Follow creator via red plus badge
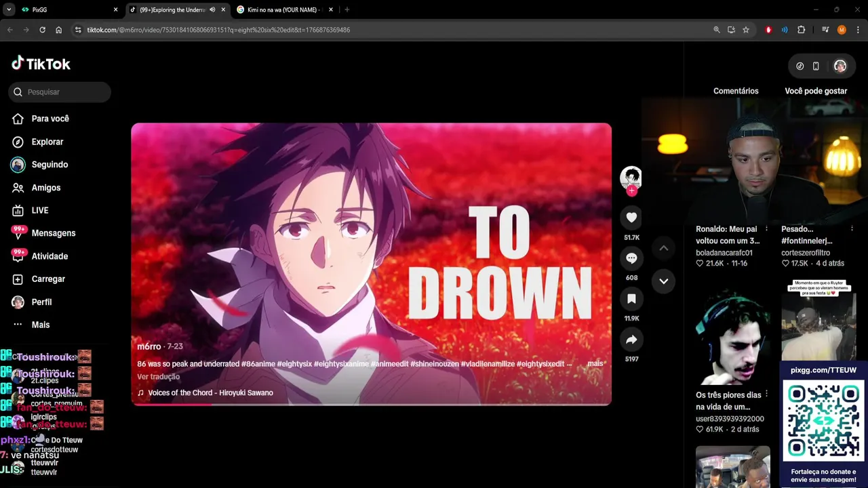 click(631, 191)
